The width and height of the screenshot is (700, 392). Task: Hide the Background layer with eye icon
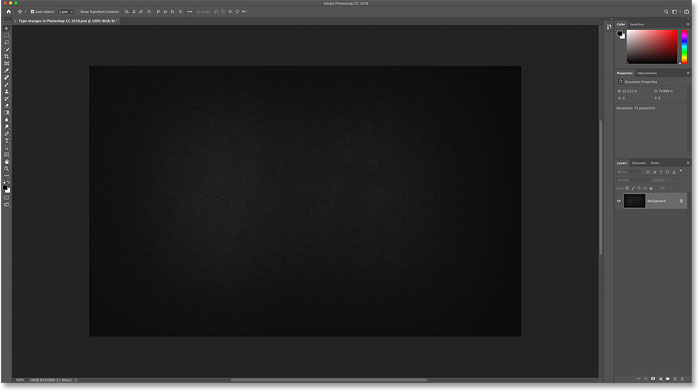pos(619,201)
